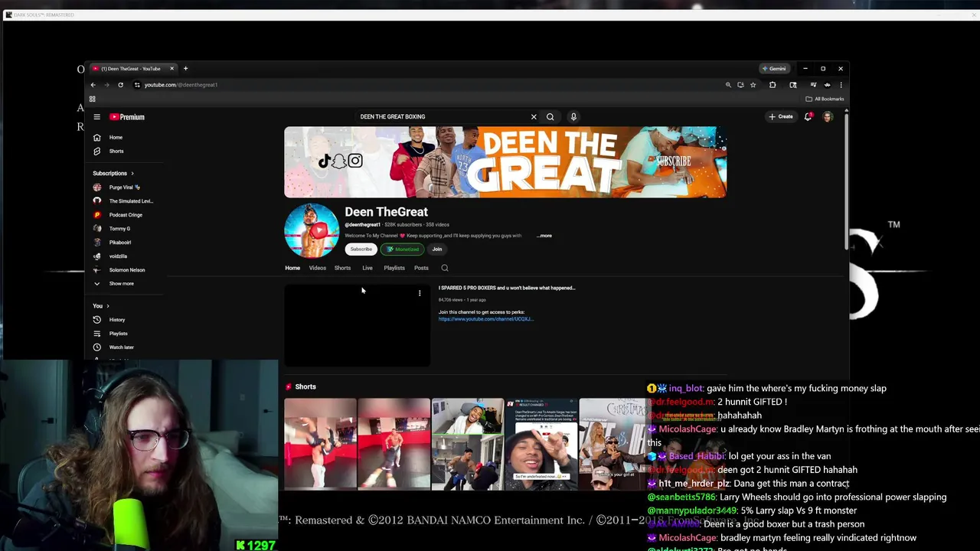Switch to the channel Posts tab
The height and width of the screenshot is (551, 980).
[x=421, y=268]
